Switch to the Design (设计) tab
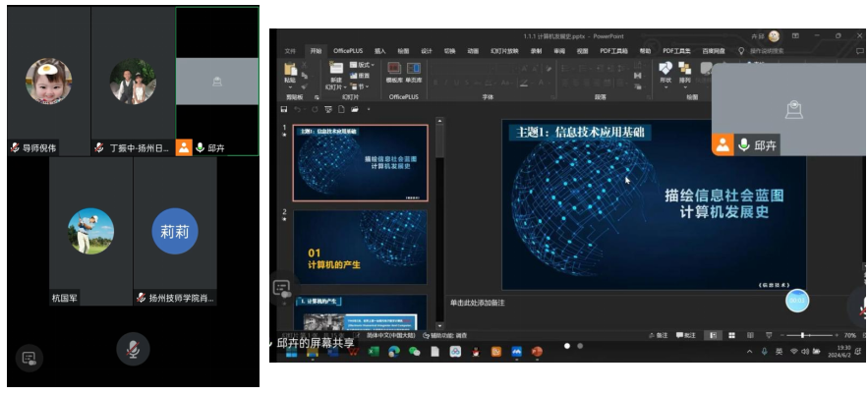Screen dimensions: 868x395 point(427,51)
